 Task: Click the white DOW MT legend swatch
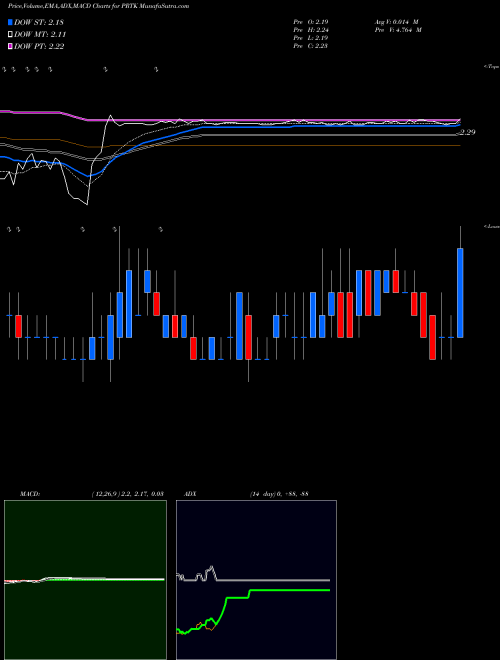click(x=11, y=35)
